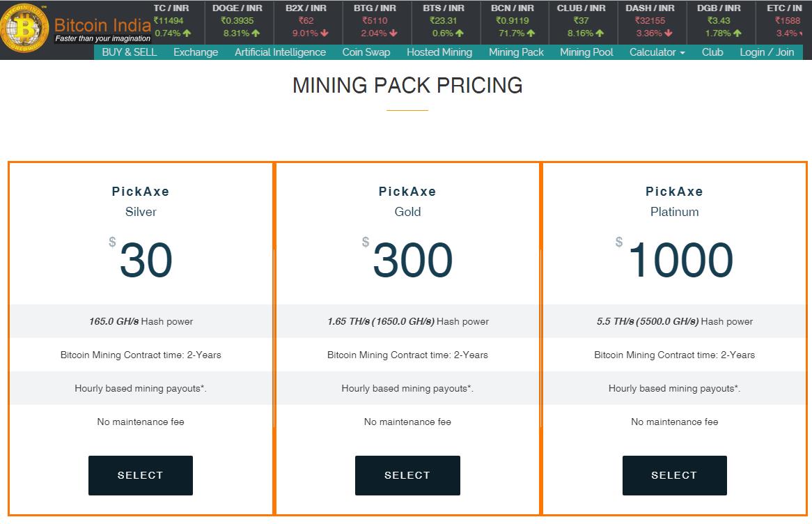812x524 pixels.
Task: Go to the Exchange page
Action: click(x=196, y=52)
